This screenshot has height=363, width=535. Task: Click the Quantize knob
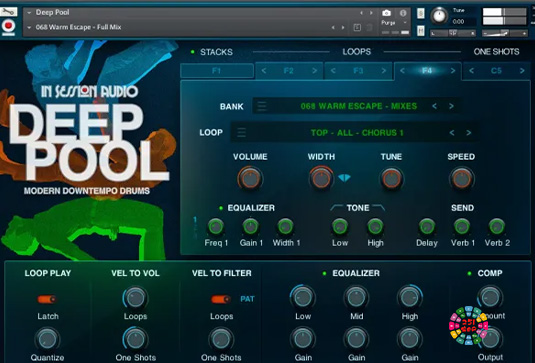[x=47, y=339]
